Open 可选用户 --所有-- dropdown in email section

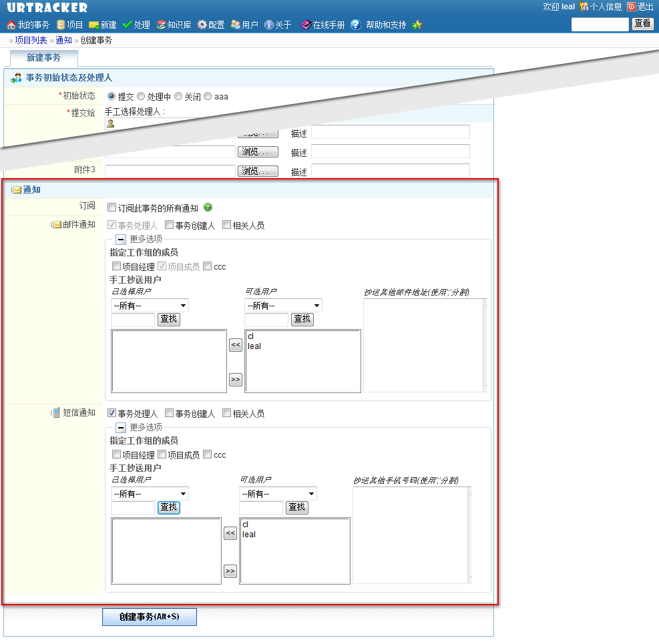(283, 306)
